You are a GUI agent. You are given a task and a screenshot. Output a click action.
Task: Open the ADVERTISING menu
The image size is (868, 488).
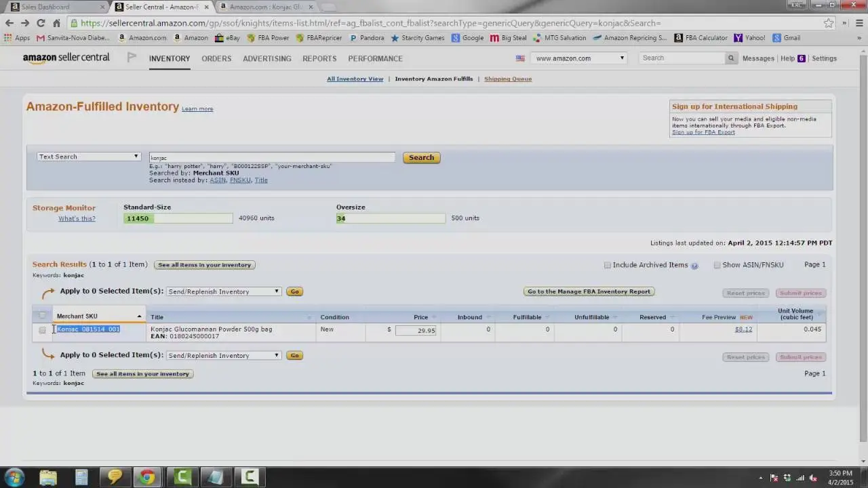[x=267, y=58]
